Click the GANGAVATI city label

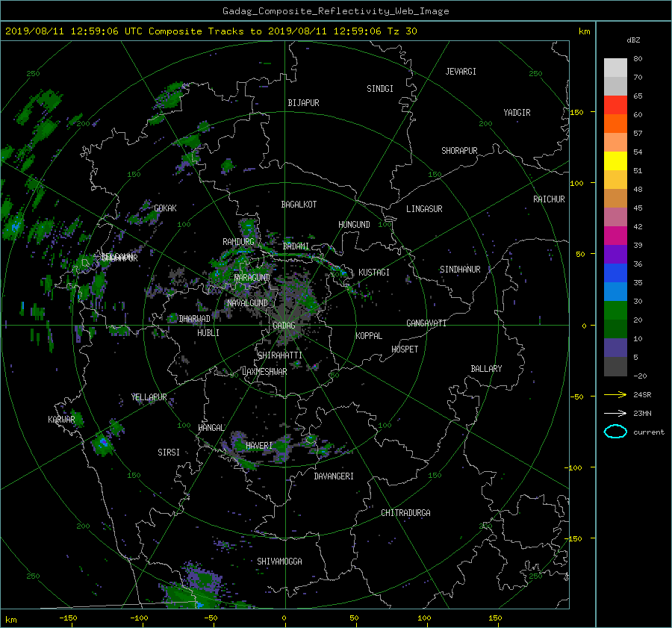[x=426, y=323]
